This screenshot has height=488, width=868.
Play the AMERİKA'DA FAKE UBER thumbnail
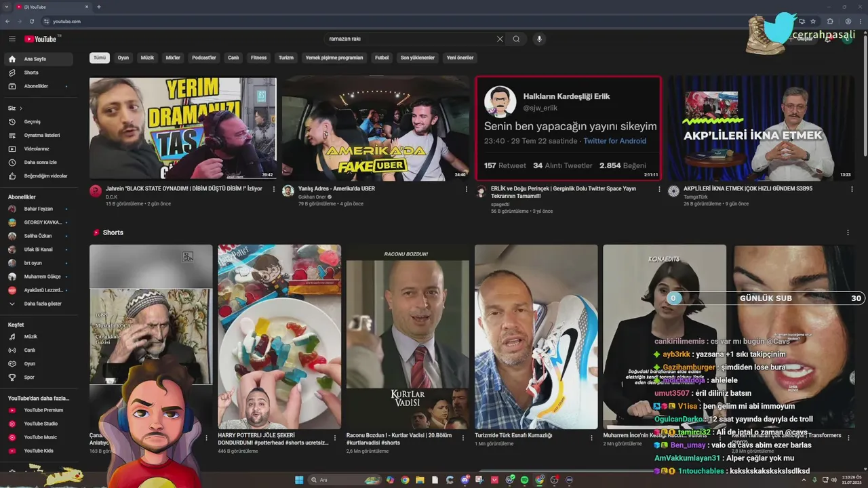376,128
